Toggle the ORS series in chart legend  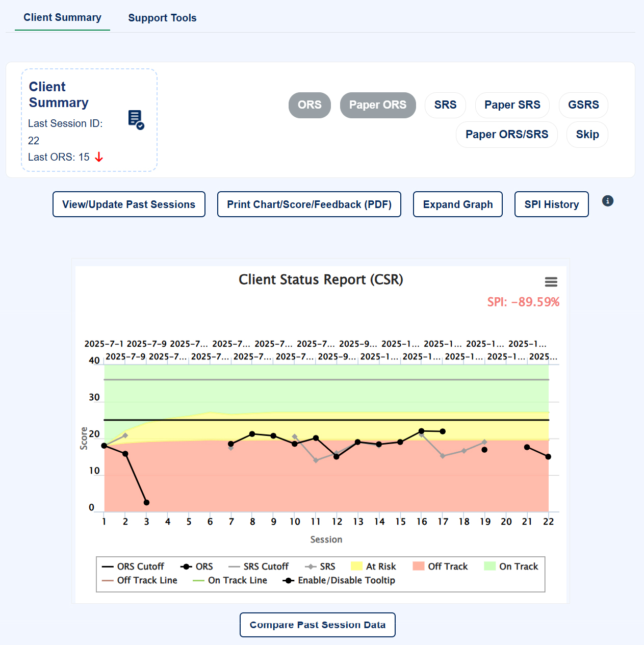(x=197, y=566)
